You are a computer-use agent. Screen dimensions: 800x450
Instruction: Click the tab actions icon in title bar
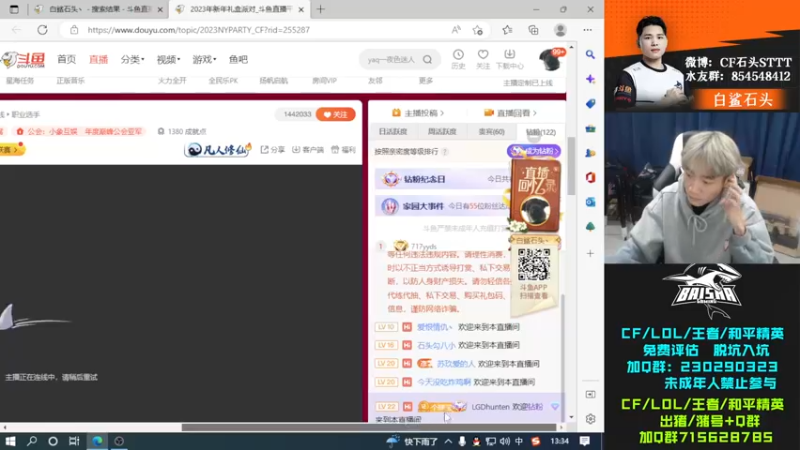coord(14,9)
